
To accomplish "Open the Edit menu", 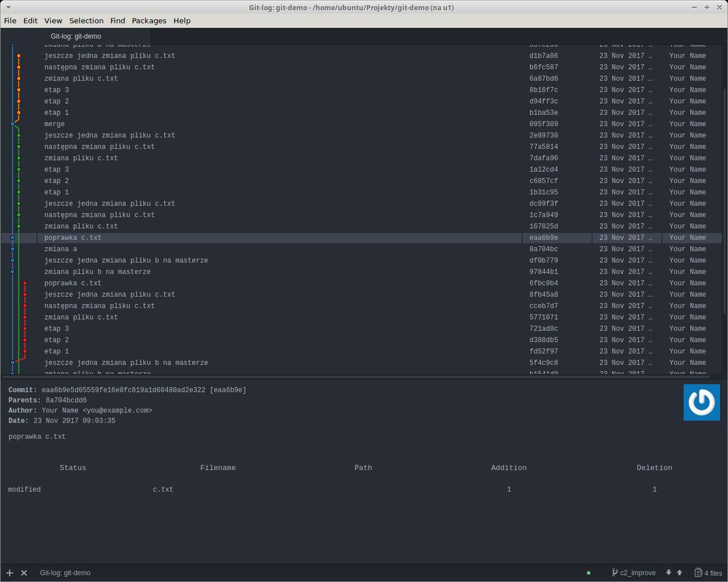I will point(30,20).
